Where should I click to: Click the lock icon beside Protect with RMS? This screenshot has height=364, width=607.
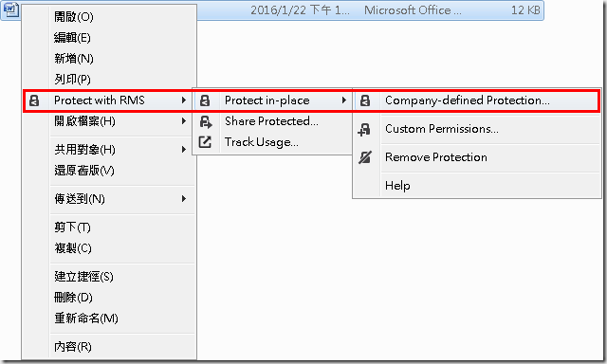click(x=34, y=100)
